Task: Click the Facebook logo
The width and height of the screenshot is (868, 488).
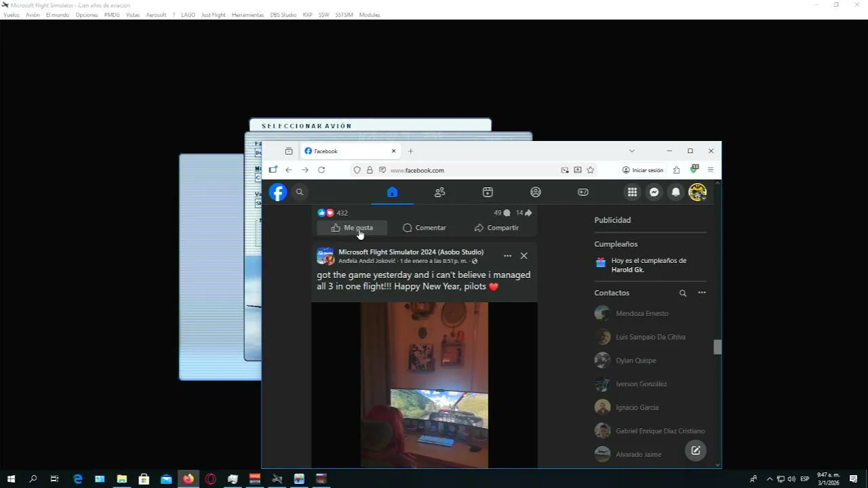Action: [x=278, y=192]
